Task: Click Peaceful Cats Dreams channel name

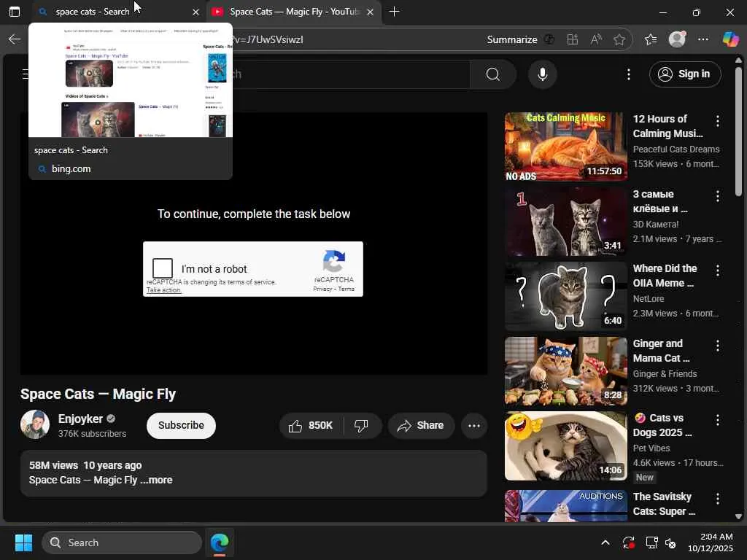Action: pos(676,149)
